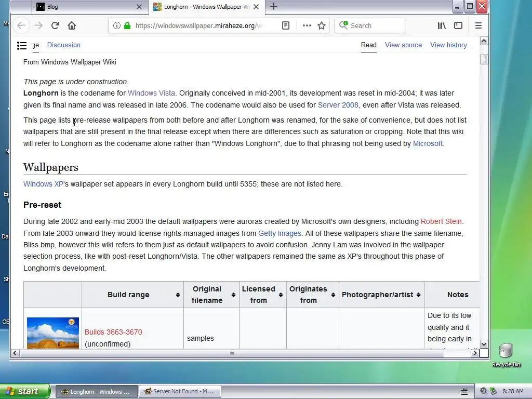This screenshot has width=532, height=399.
Task: Open View source
Action: pos(403,45)
